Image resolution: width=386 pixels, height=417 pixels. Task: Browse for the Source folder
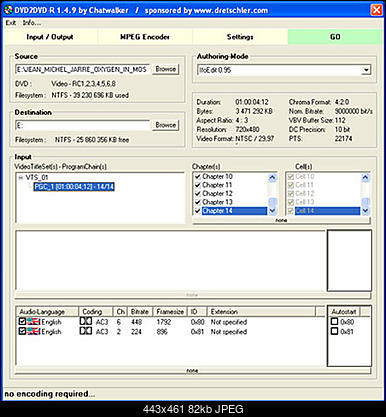pyautogui.click(x=166, y=69)
